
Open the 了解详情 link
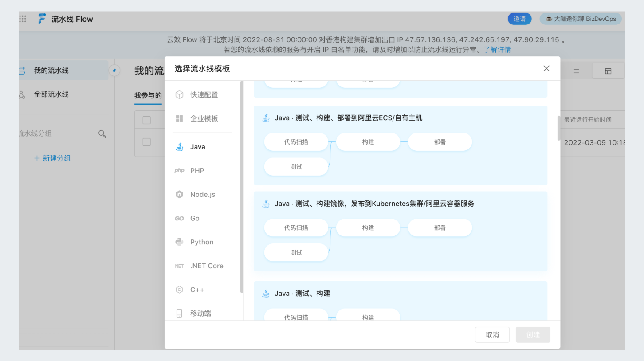coord(497,50)
